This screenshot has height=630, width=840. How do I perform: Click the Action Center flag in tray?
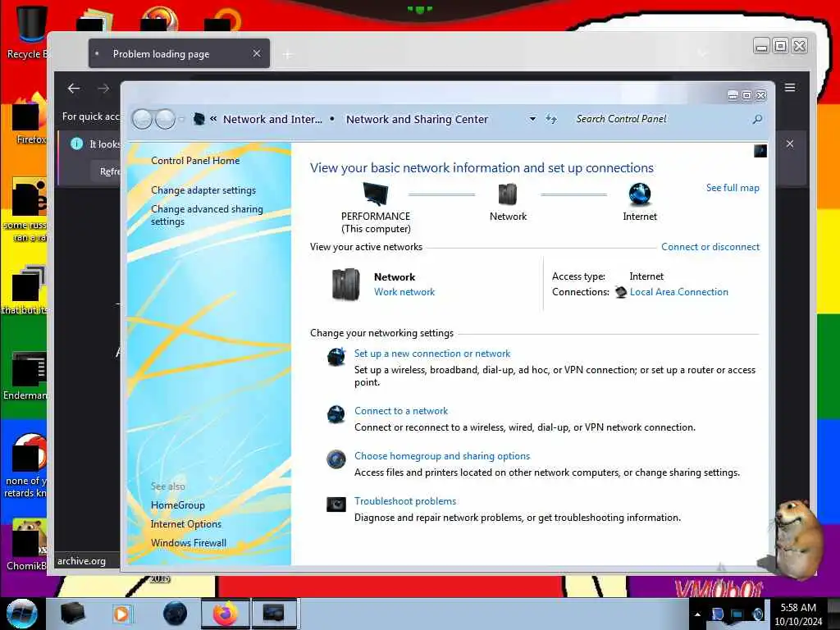coord(717,614)
